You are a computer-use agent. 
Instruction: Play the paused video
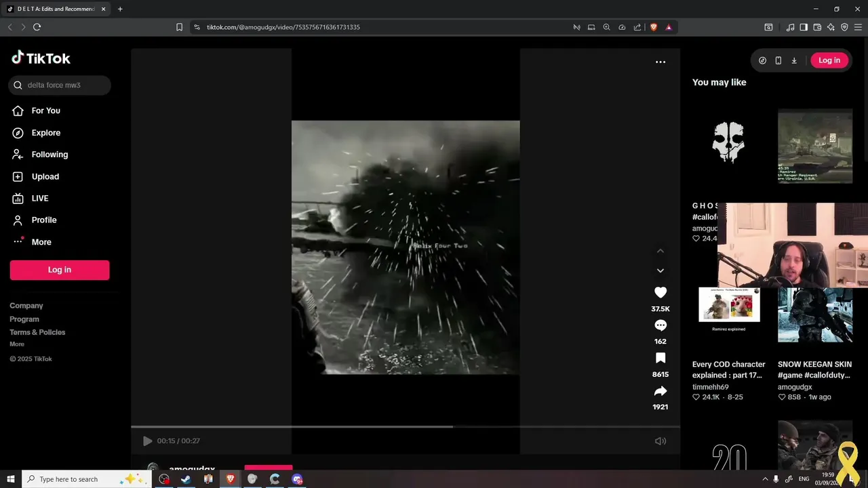click(x=147, y=441)
